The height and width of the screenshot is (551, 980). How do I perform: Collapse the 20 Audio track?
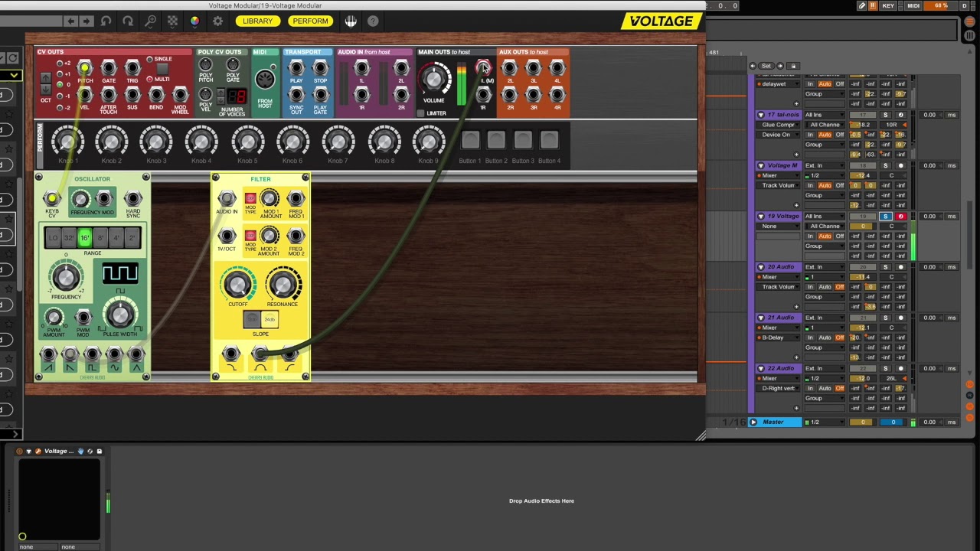point(761,267)
